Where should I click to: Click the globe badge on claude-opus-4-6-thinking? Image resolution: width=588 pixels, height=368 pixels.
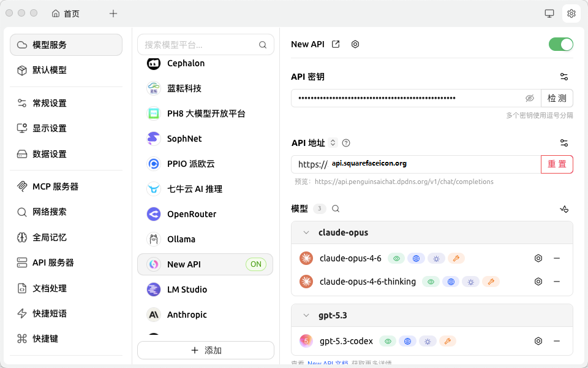click(x=451, y=282)
